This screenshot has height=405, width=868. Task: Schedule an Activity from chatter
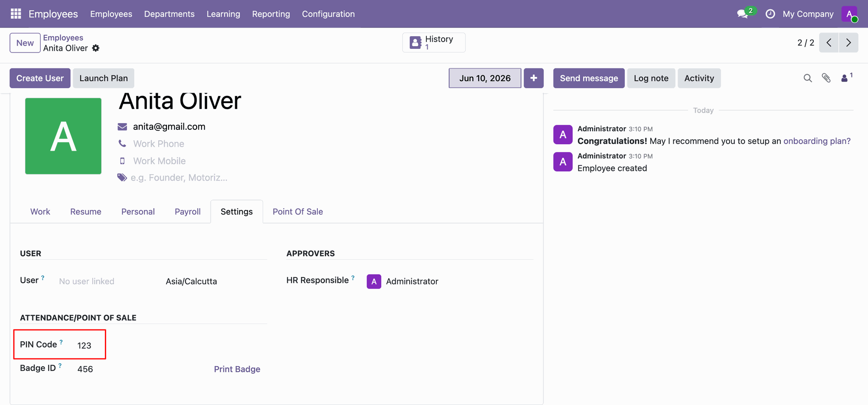point(699,78)
